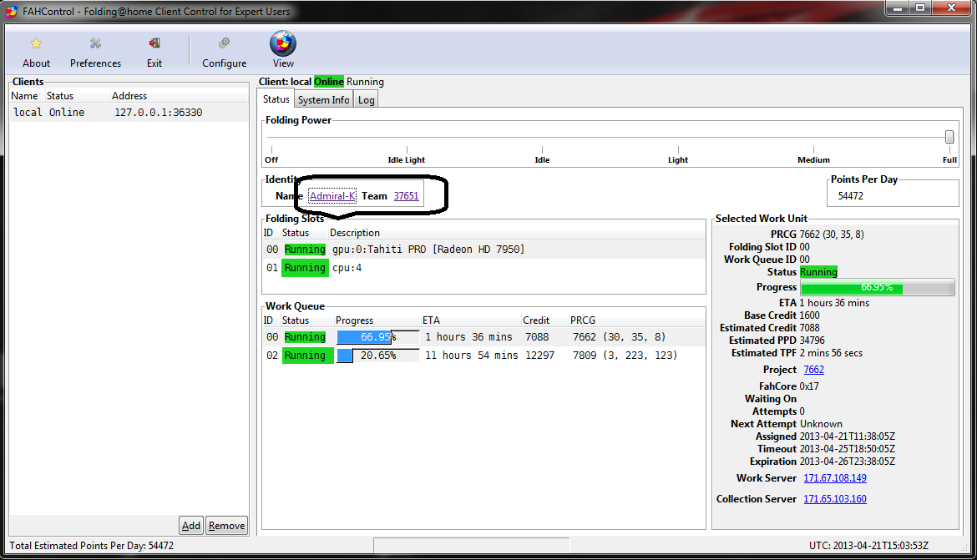
Task: Open the Project 7662 link
Action: point(814,370)
